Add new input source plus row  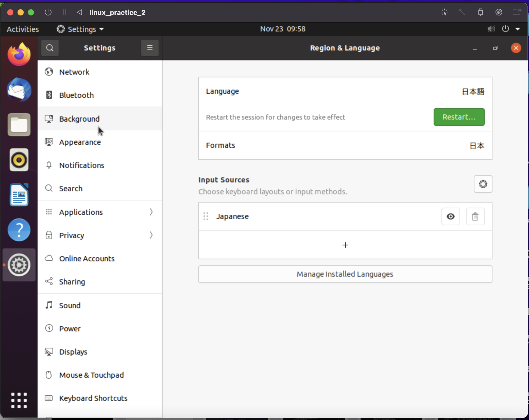pyautogui.click(x=345, y=245)
